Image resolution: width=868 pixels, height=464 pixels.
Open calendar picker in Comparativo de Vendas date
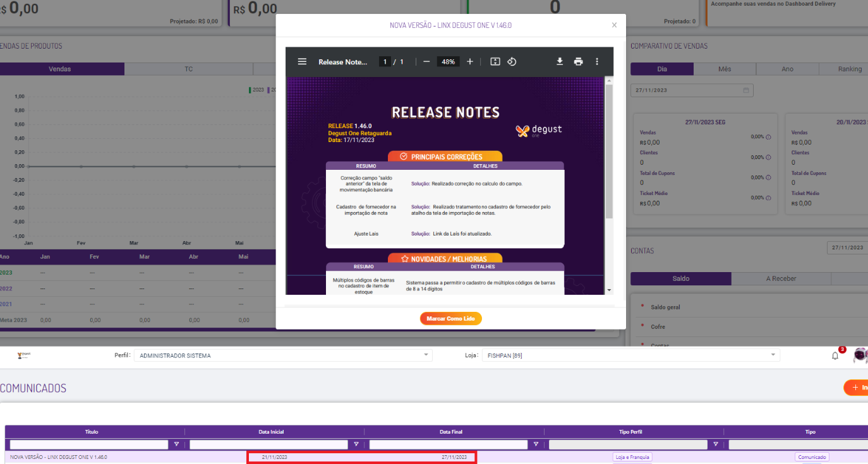tap(746, 90)
